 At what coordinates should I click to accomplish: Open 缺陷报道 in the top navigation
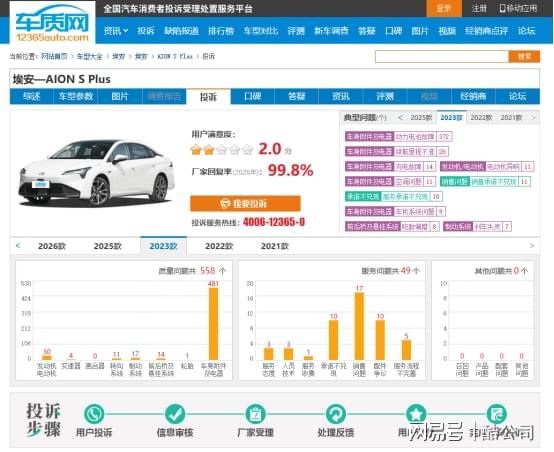(181, 31)
